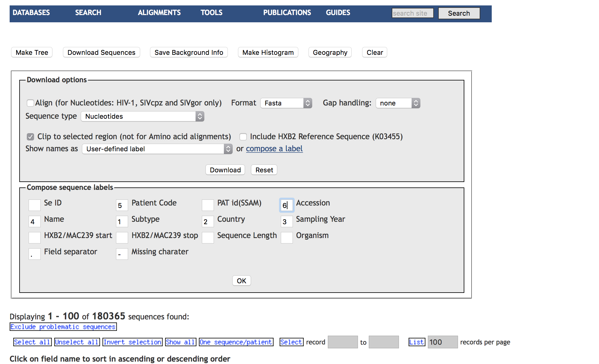599x364 pixels.
Task: Click the Se ID order field
Action: tap(34, 205)
